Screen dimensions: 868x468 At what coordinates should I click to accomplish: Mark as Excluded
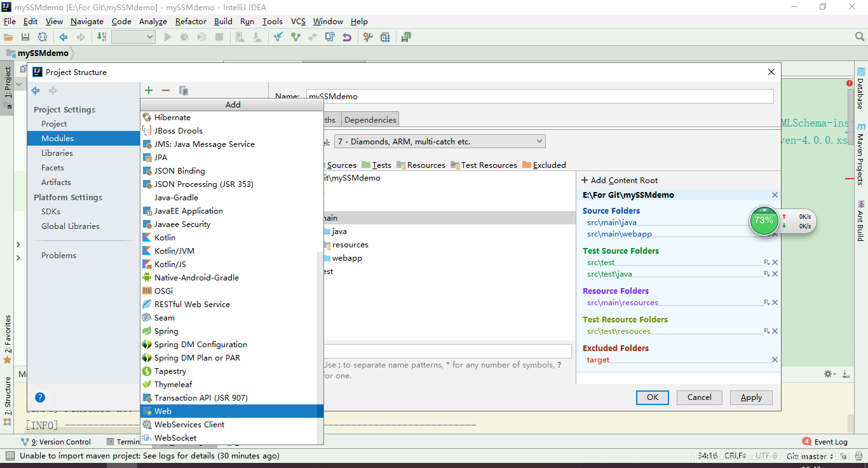(544, 165)
